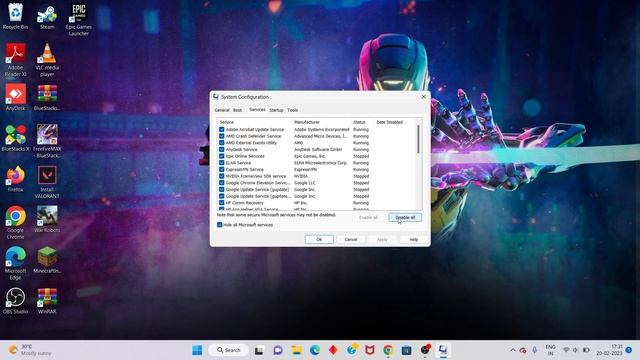Open the ENG IN language switcher

(x=550, y=350)
